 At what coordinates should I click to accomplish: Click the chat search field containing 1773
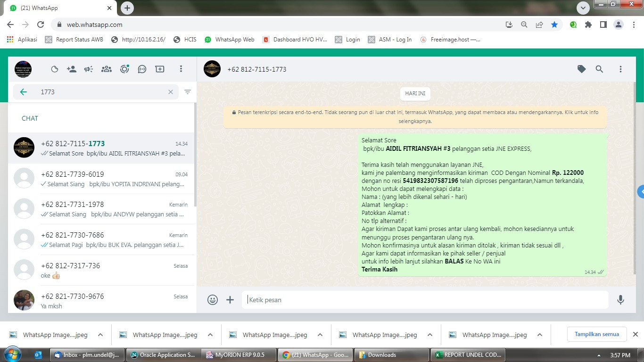click(96, 92)
